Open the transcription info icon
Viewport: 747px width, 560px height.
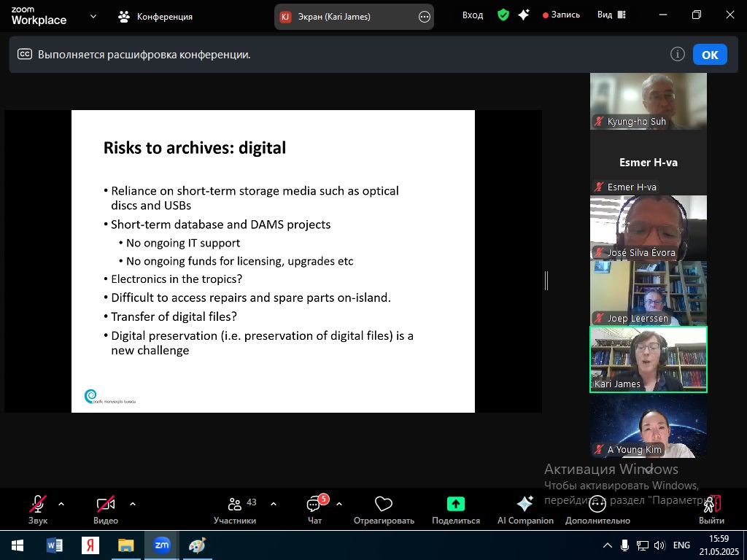point(677,54)
